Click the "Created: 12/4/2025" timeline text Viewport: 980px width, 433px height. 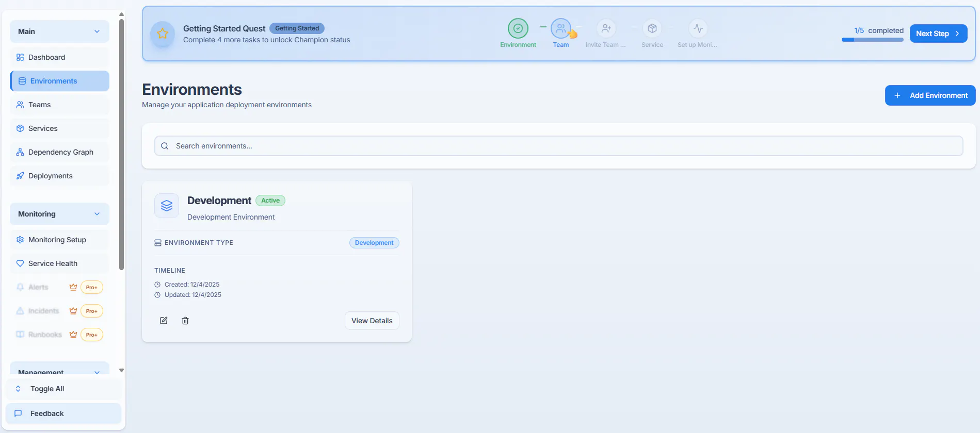192,285
